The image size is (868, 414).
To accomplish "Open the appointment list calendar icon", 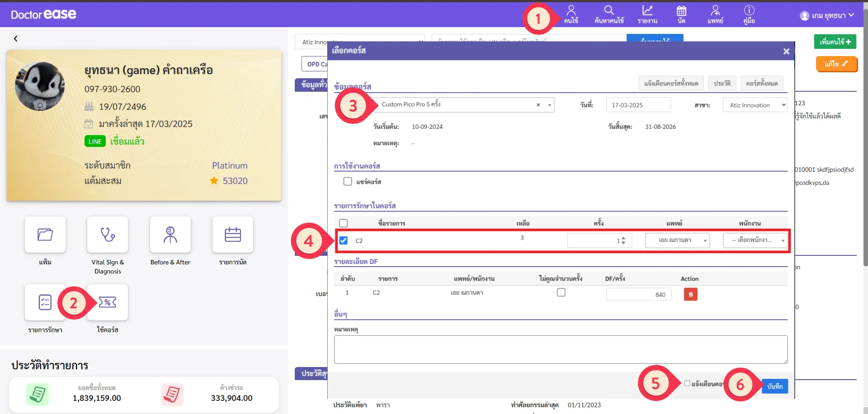I will point(233,235).
